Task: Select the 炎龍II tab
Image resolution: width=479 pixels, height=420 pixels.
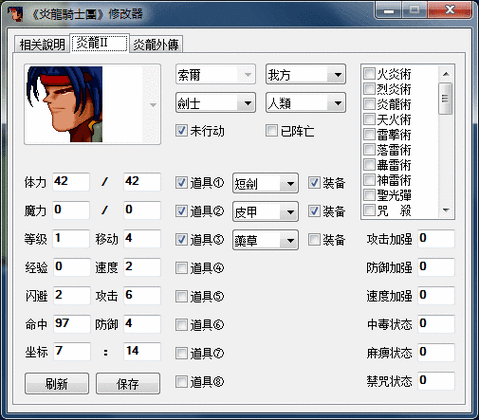Action: [x=99, y=43]
